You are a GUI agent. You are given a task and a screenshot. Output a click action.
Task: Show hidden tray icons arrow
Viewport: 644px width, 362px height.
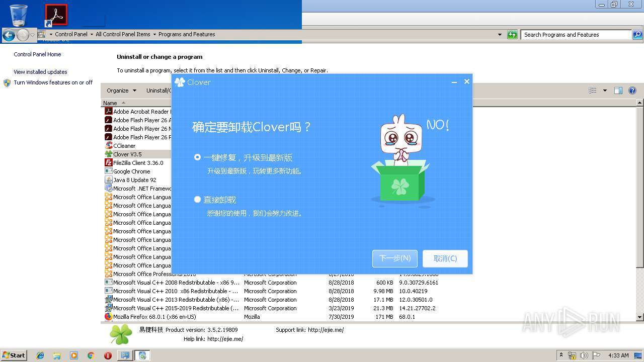click(561, 355)
